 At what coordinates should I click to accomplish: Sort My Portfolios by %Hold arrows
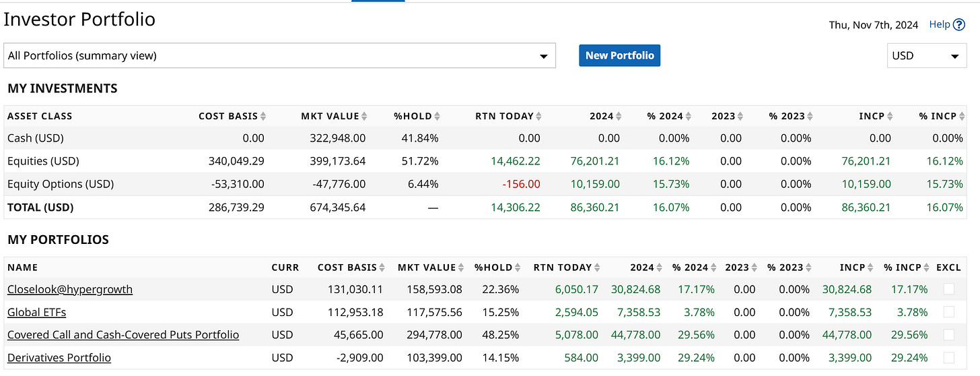click(518, 268)
